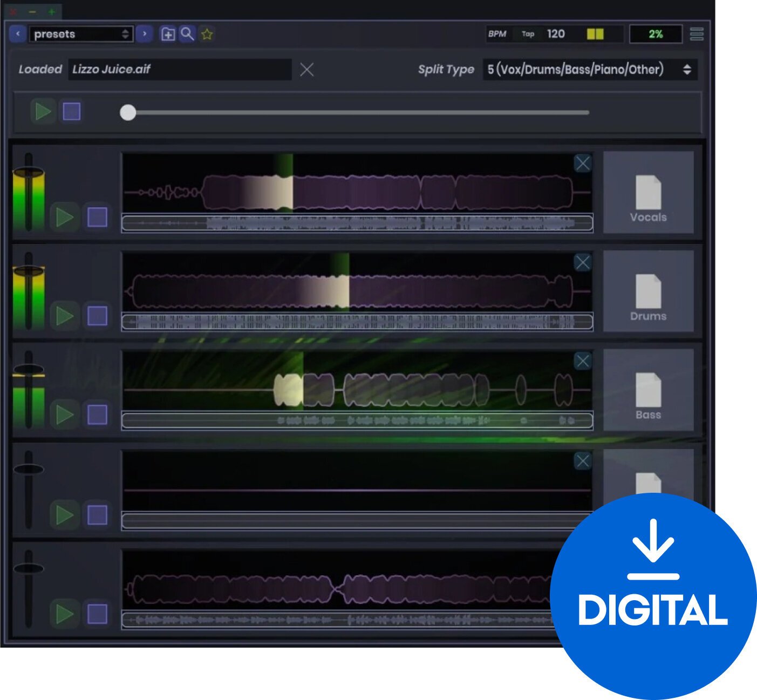Play the fourth empty stem
The image size is (757, 700).
click(x=64, y=515)
